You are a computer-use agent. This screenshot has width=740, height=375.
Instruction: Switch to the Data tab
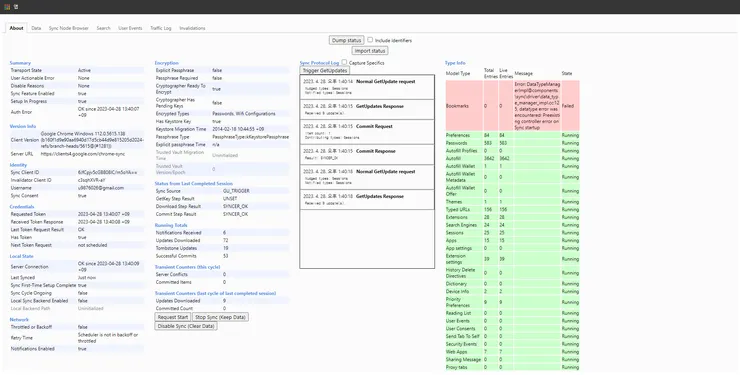tap(36, 28)
